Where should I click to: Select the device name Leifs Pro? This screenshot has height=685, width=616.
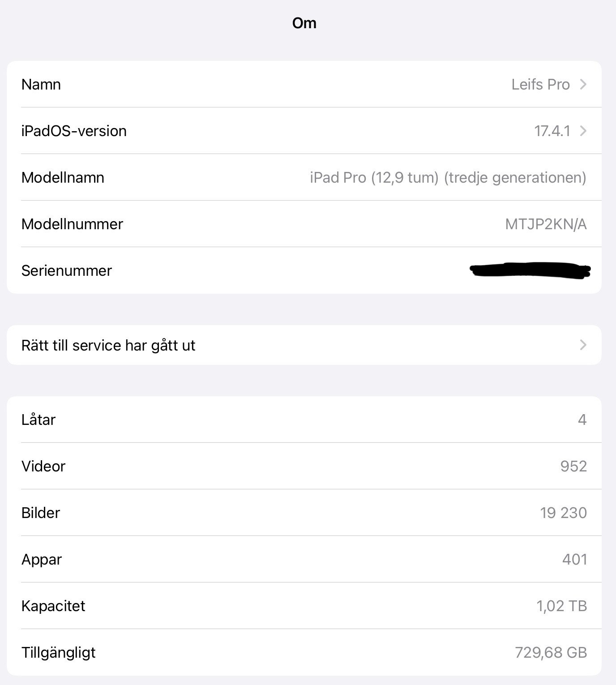[540, 84]
